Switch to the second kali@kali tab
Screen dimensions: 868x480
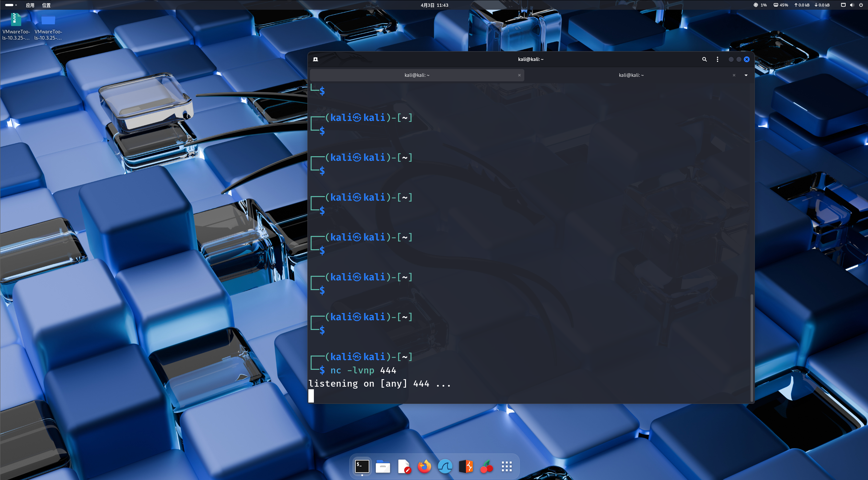click(631, 75)
